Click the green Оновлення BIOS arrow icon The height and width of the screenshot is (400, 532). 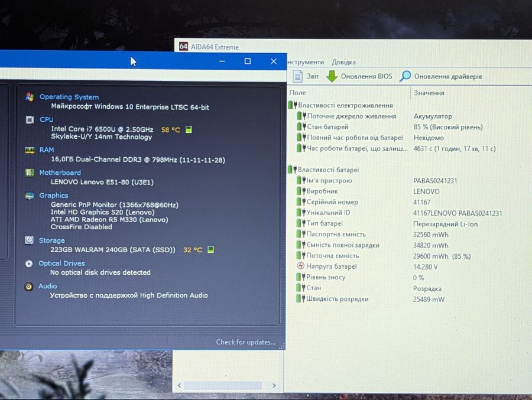pos(332,76)
